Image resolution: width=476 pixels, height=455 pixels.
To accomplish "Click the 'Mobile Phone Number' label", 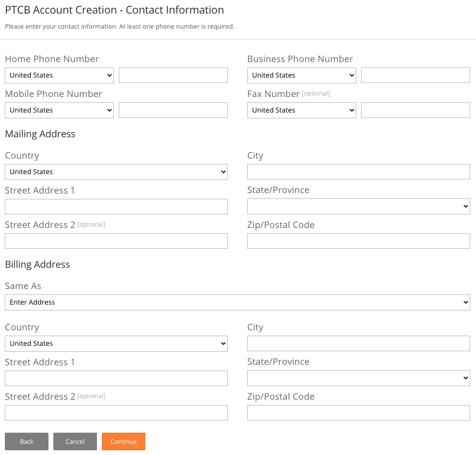I will tap(53, 94).
